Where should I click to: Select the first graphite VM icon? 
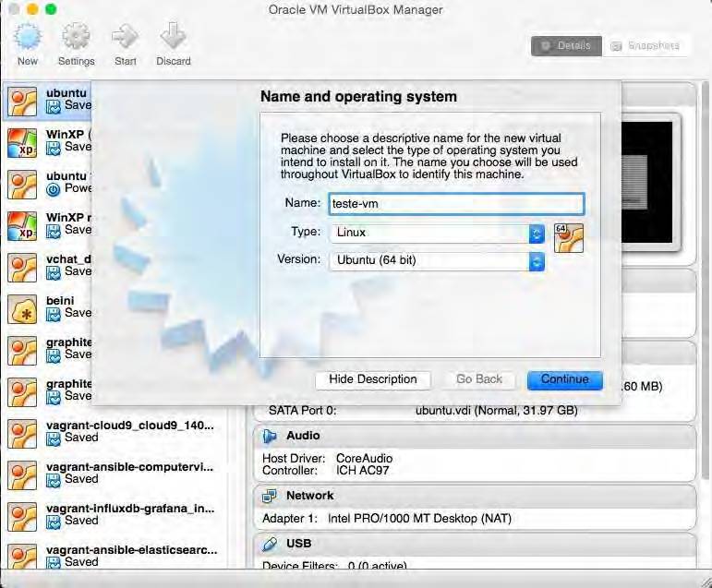pos(22,351)
